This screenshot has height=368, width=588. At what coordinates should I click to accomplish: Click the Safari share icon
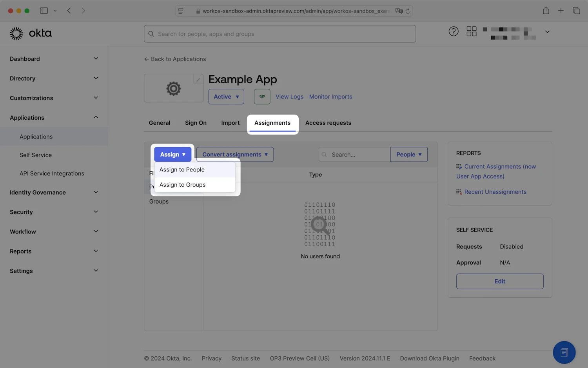(546, 11)
